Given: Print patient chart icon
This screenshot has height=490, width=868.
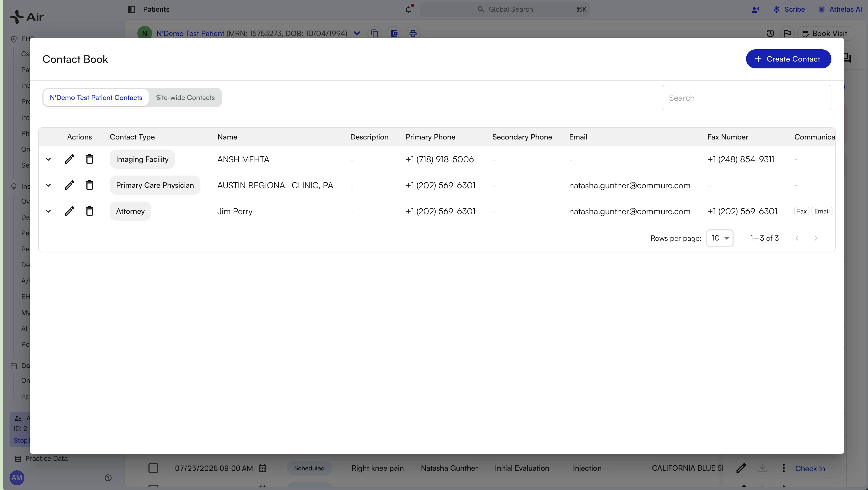Looking at the screenshot, I should click(x=413, y=33).
